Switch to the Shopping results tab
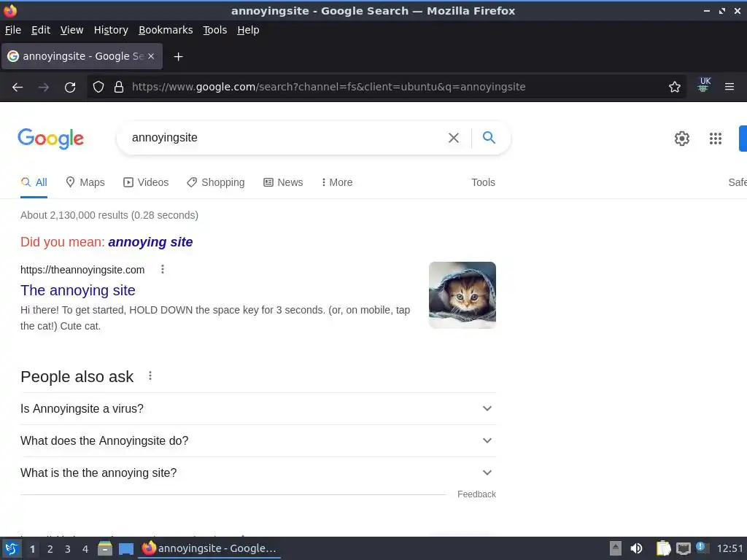Screen dimensions: 747x560 [x=216, y=182]
